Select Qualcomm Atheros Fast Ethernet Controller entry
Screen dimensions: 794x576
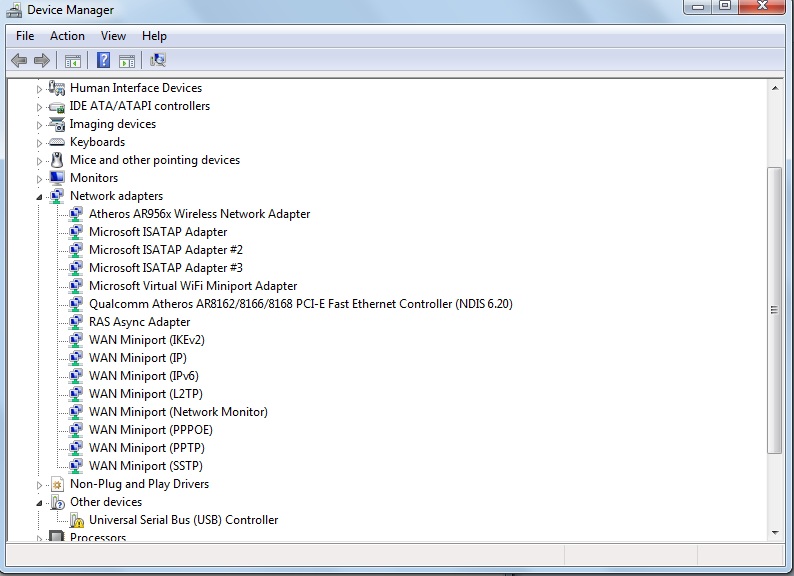[x=301, y=304]
